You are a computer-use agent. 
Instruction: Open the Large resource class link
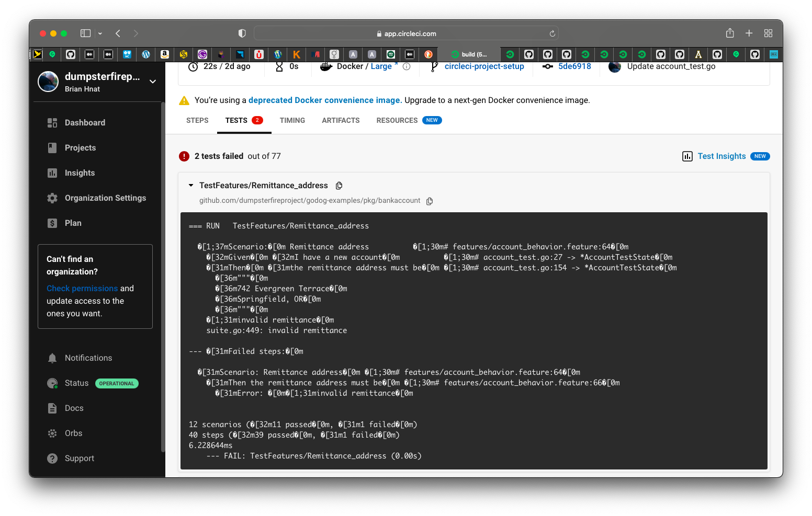384,66
